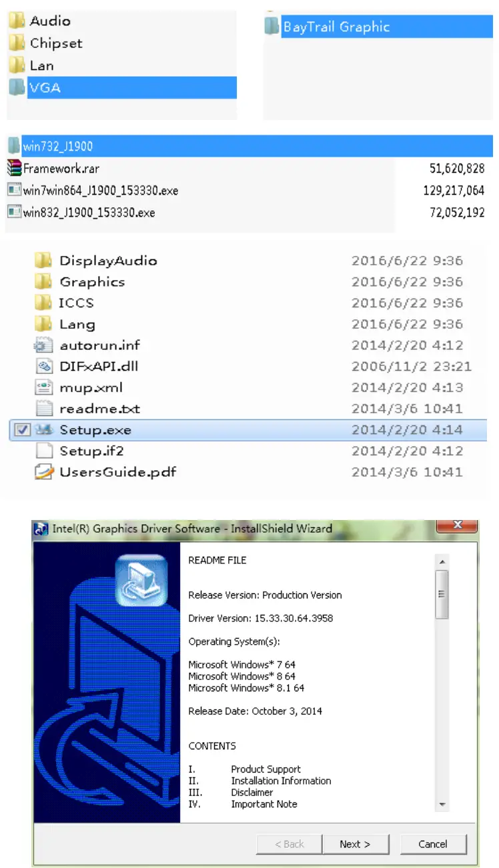Select the Framework.rar file name
The height and width of the screenshot is (868, 499).
click(61, 169)
